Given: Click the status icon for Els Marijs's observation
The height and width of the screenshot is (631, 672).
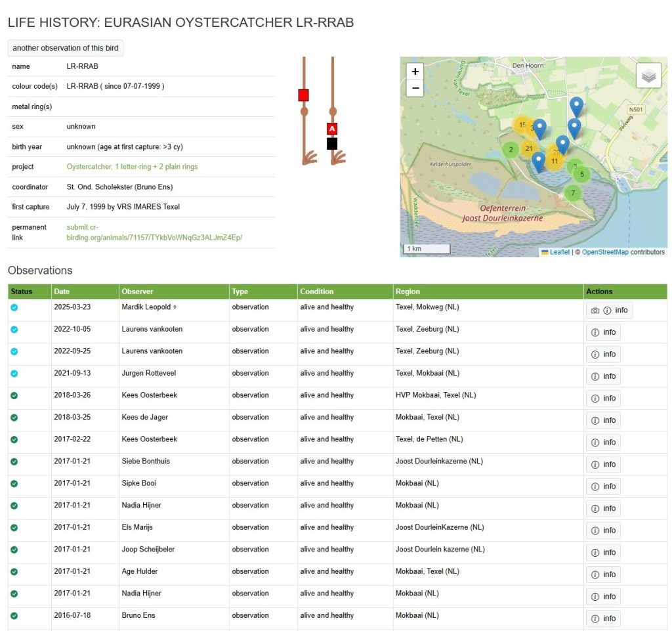Looking at the screenshot, I should tap(14, 528).
